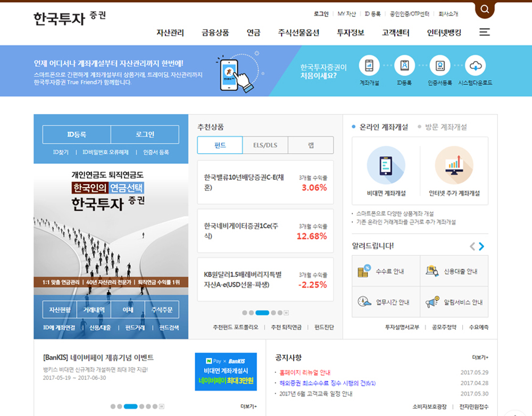
Task: Click the 계좌개설 phone icon
Action: click(369, 65)
